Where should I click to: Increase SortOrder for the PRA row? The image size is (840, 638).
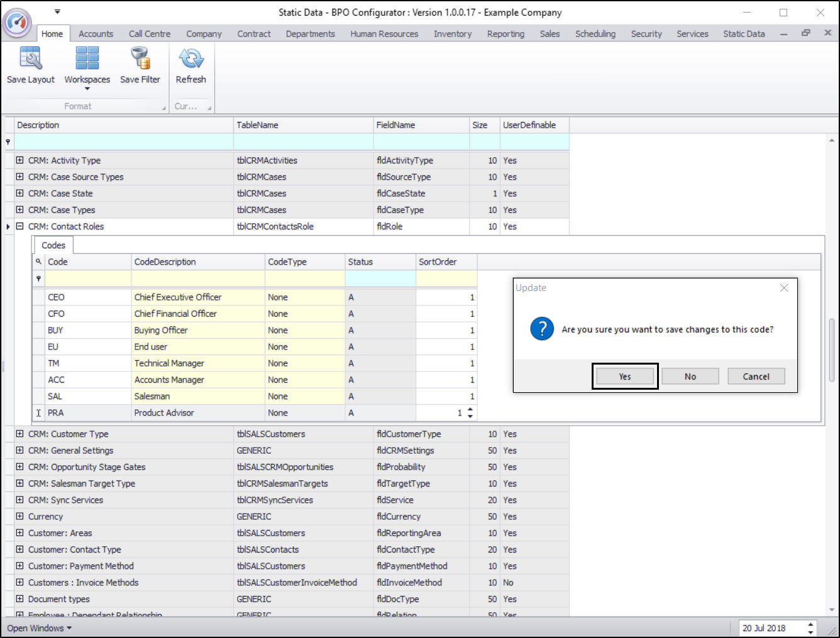coord(470,409)
